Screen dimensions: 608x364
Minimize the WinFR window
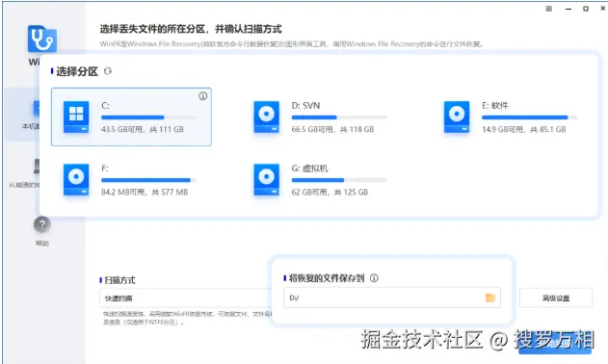click(568, 9)
